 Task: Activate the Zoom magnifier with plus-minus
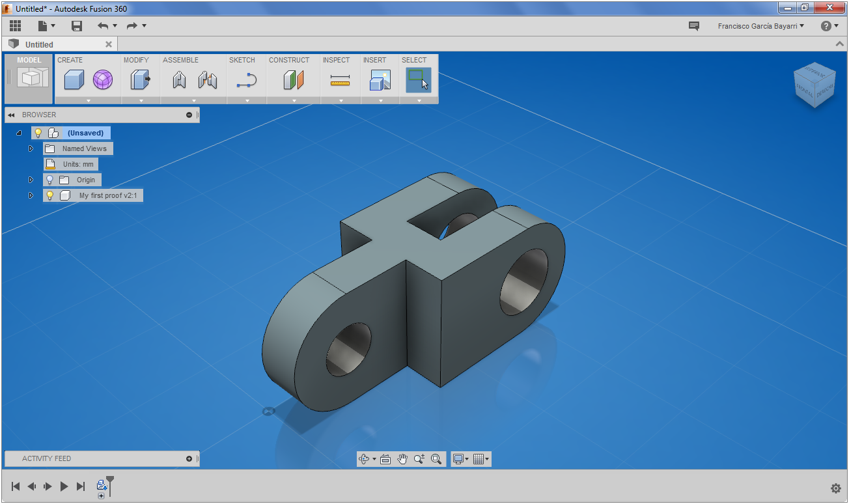pyautogui.click(x=419, y=459)
